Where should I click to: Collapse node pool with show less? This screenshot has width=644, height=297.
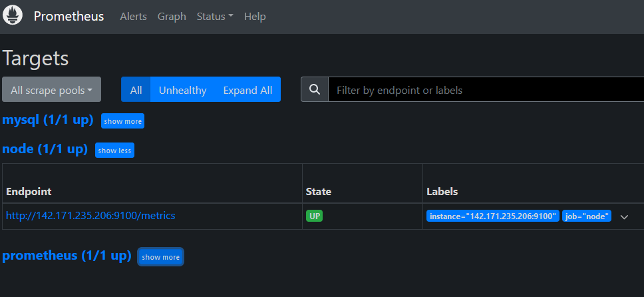click(x=114, y=150)
